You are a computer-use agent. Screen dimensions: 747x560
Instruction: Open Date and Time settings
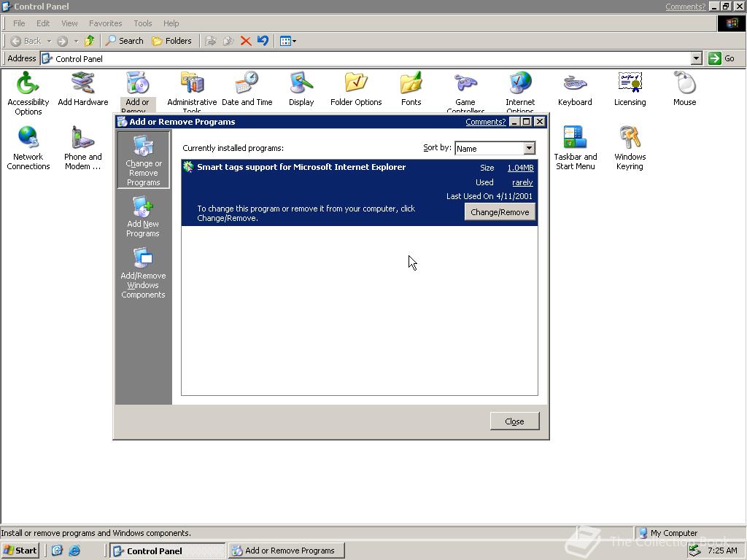pyautogui.click(x=247, y=89)
